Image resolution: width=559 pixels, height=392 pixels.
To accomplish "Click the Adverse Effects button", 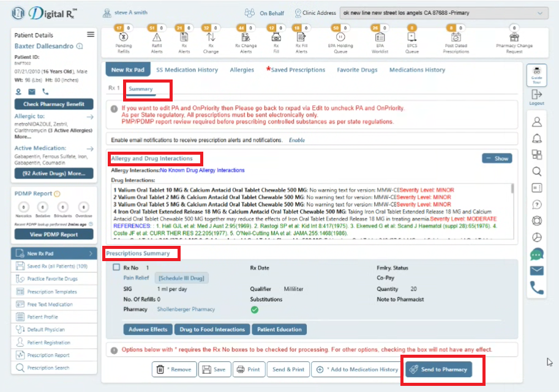I will (148, 330).
